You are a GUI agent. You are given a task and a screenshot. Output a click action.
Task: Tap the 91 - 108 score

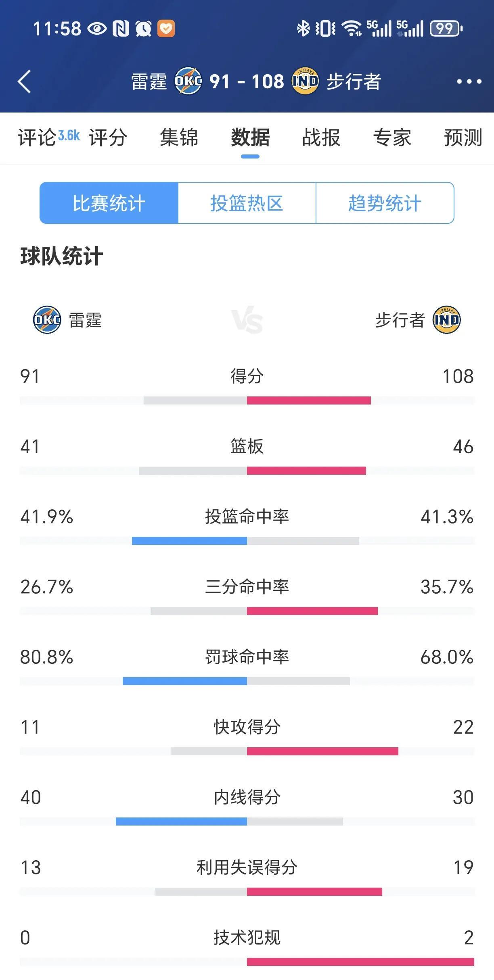pos(247,81)
